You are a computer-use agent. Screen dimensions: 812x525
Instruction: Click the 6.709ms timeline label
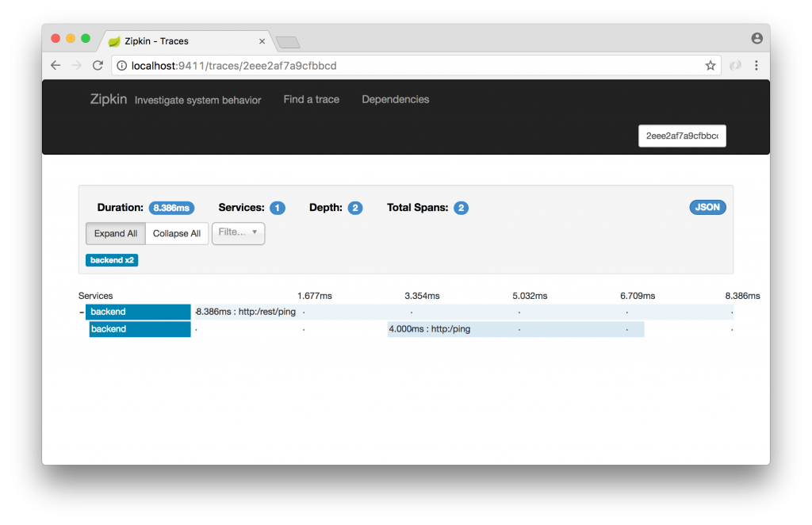coord(638,296)
